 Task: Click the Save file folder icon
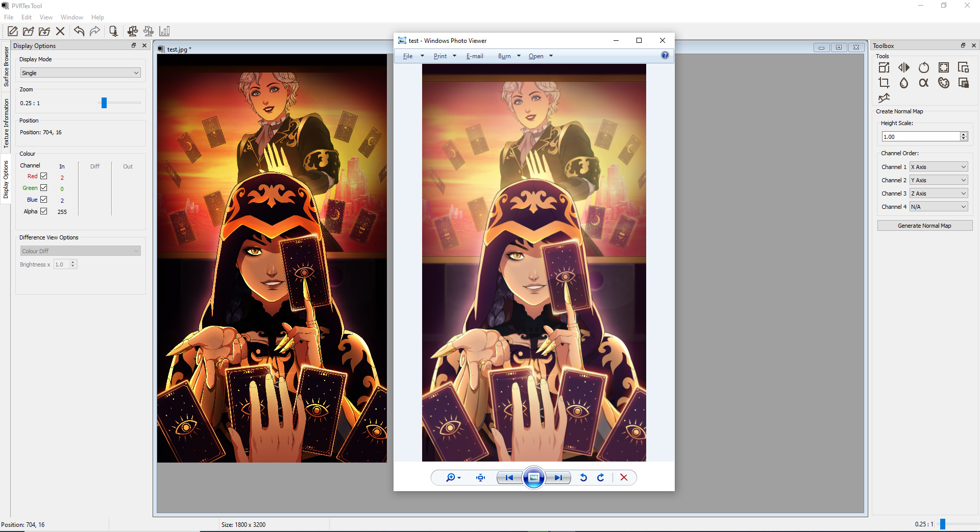coord(44,31)
